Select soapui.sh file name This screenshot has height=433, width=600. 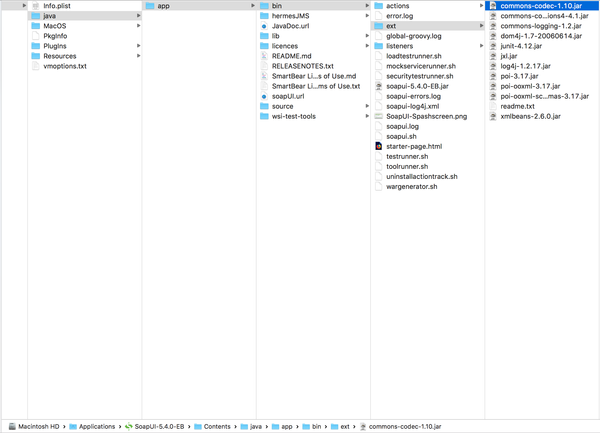click(401, 137)
